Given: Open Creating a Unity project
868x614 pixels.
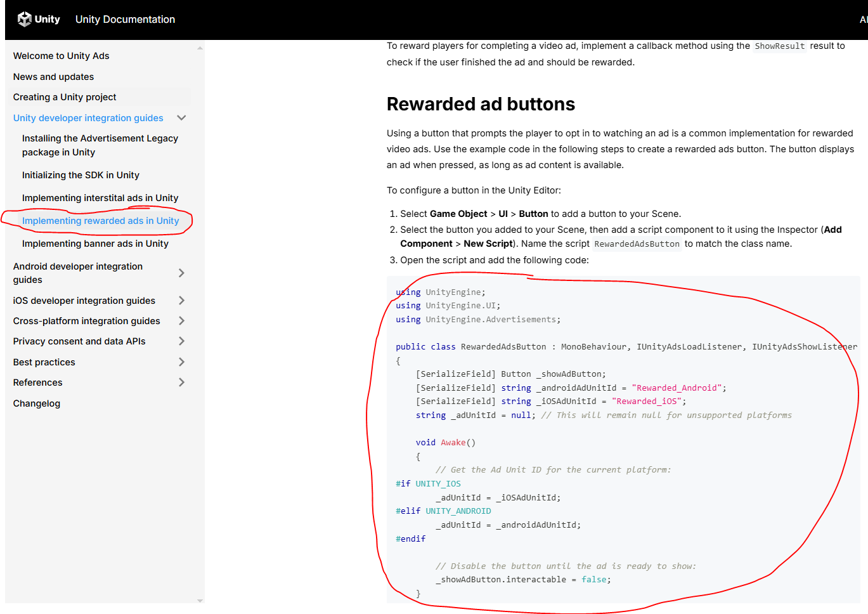Looking at the screenshot, I should coord(65,97).
